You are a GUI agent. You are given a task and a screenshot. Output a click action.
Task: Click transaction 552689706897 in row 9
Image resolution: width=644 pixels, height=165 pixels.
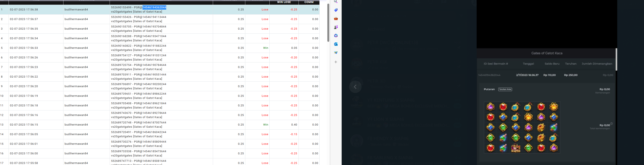121,84
